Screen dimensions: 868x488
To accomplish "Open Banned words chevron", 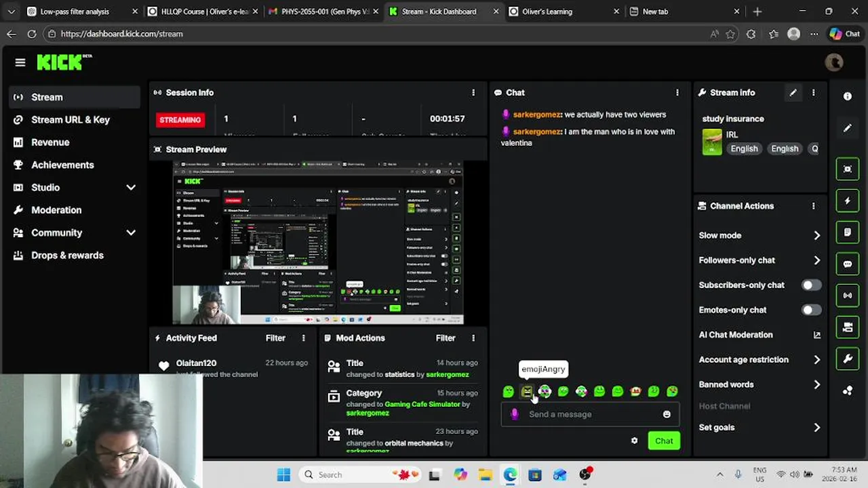I will (816, 384).
